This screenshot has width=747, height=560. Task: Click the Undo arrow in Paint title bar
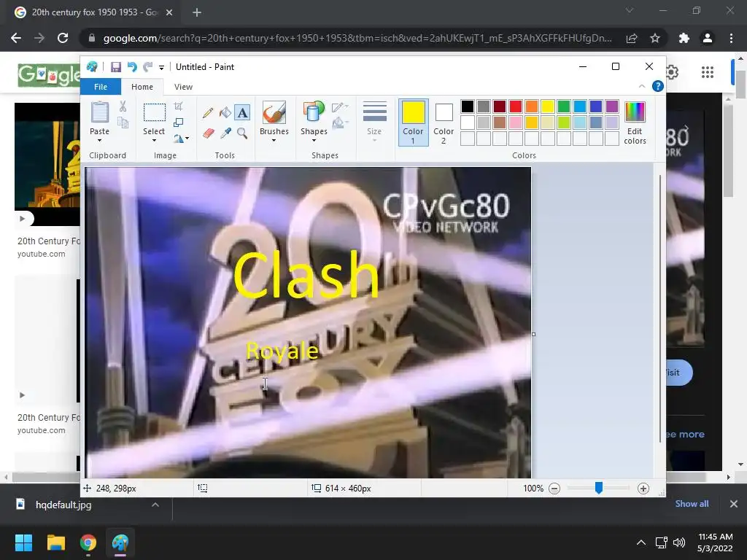[x=132, y=67]
